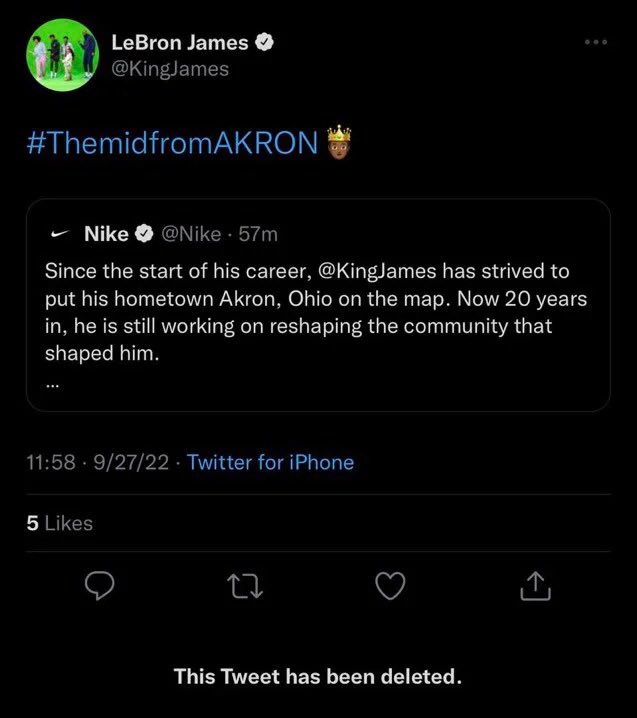Image resolution: width=637 pixels, height=718 pixels.
Task: Tap the @KingJames mention in Nike's tweet
Action: pos(376,271)
